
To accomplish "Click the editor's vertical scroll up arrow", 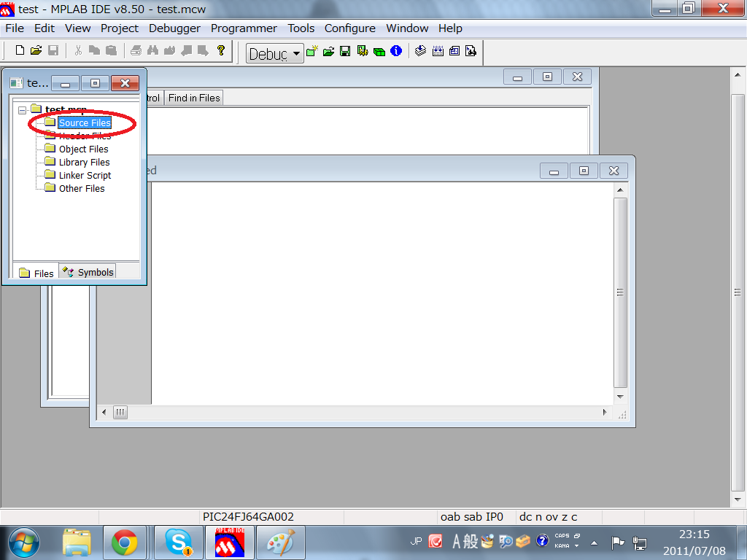I will [620, 190].
